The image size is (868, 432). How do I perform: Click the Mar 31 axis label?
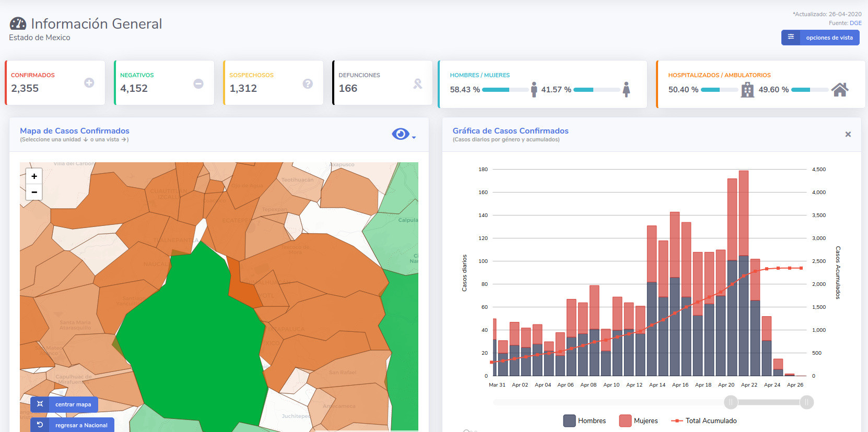497,385
